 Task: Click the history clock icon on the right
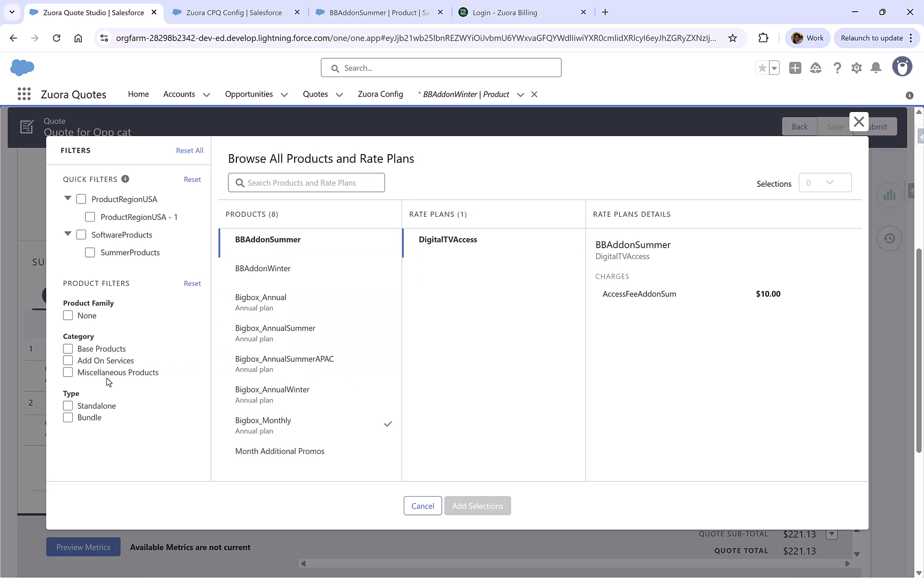(889, 238)
